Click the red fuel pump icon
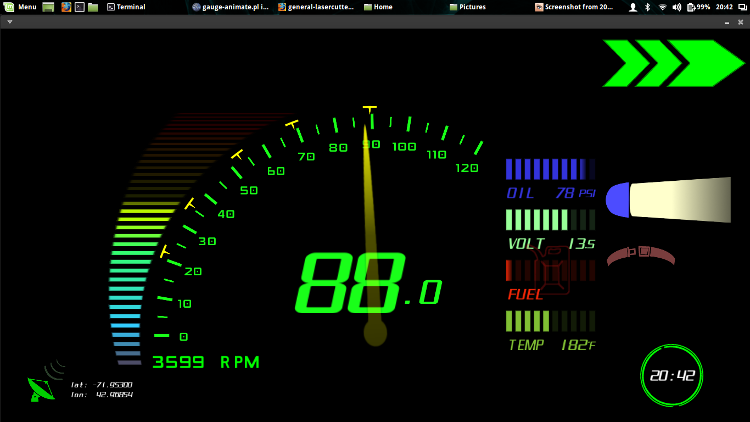Viewport: 750px width, 422px height. click(x=552, y=271)
